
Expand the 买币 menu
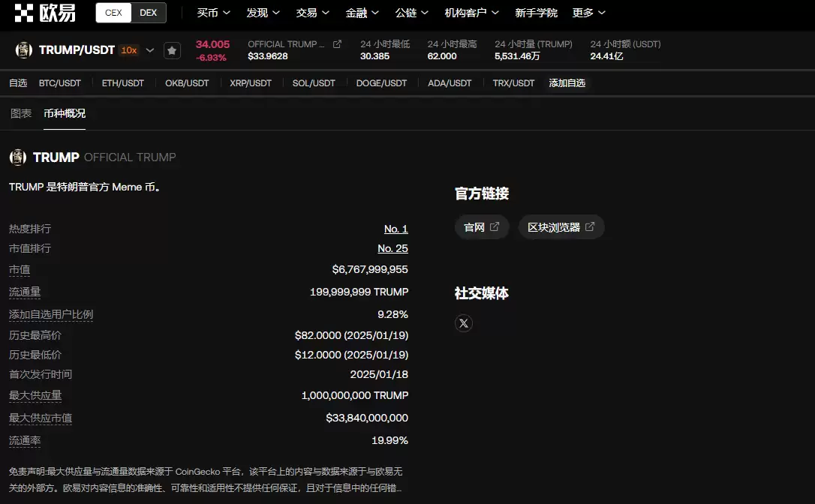(x=213, y=13)
